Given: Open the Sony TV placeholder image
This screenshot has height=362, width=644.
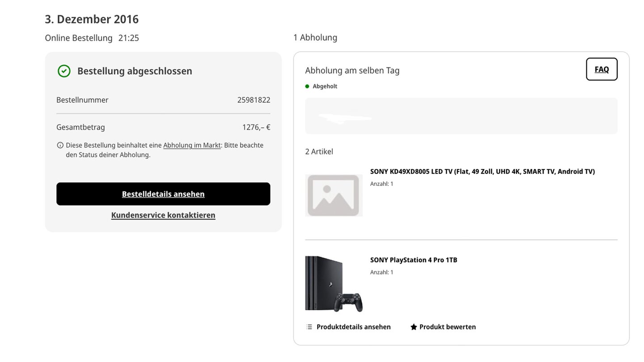Looking at the screenshot, I should coord(334,195).
